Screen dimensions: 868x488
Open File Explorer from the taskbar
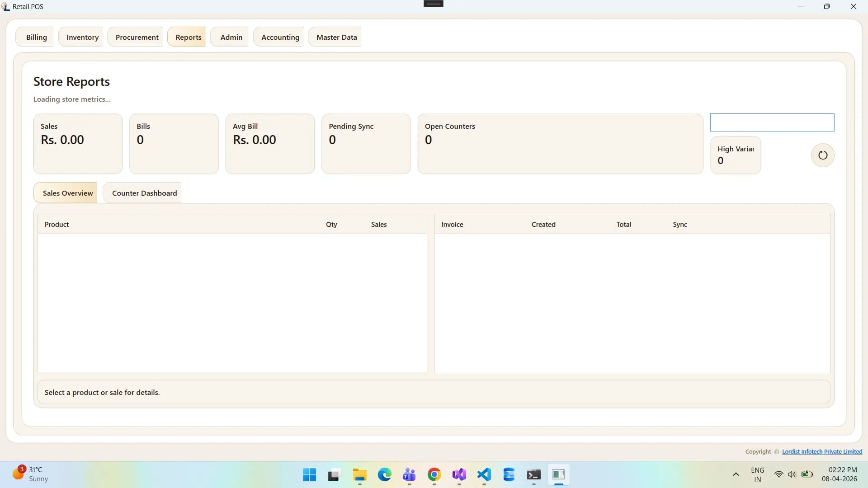coord(359,475)
